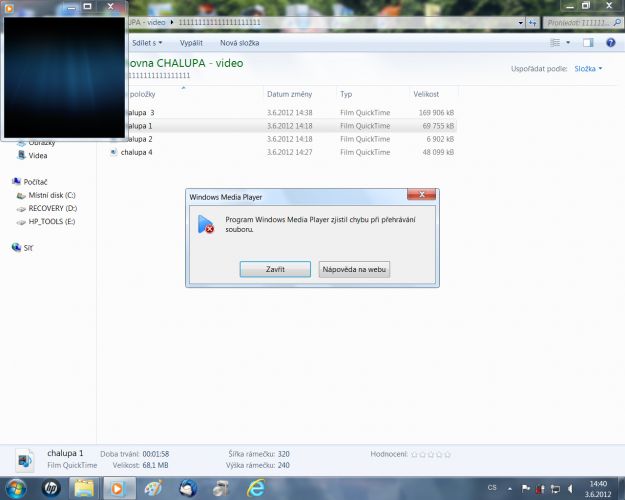The image size is (625, 500).
Task: Click the Počítač computer icon
Action: [16, 181]
